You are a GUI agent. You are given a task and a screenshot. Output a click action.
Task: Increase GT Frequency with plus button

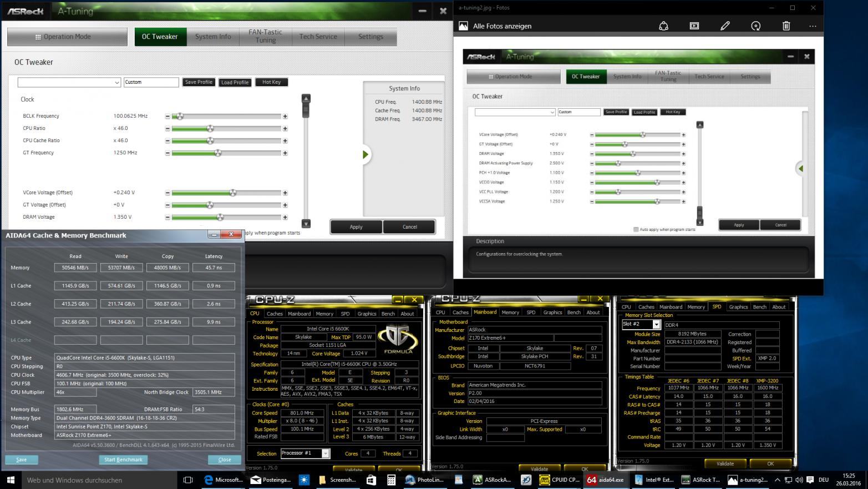[285, 153]
